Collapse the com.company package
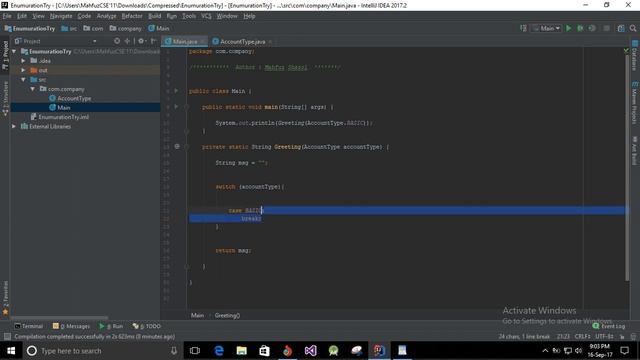This screenshot has height=360, width=640. point(33,89)
